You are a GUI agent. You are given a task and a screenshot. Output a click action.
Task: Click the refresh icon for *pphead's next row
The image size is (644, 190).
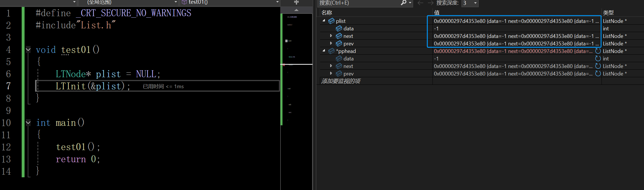click(x=598, y=66)
